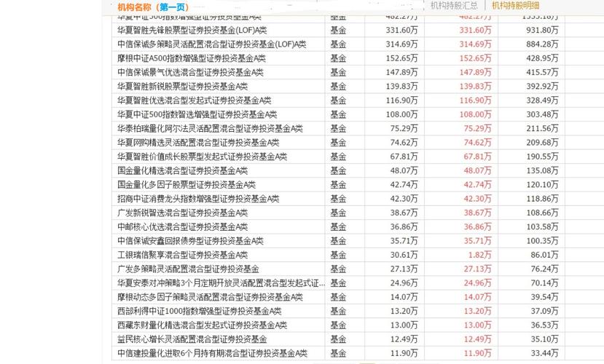
Task: Switch to 机构持股汇总 tab
Action: coord(454,6)
